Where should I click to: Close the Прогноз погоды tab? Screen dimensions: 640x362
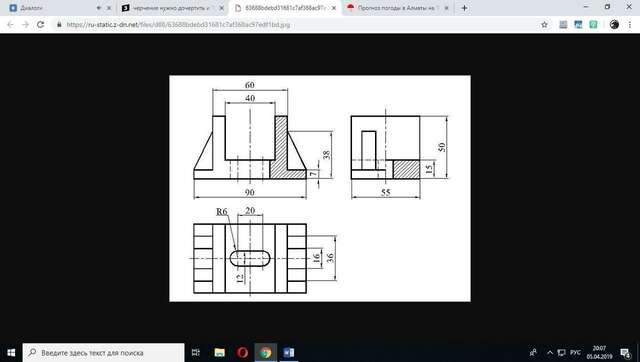pyautogui.click(x=446, y=8)
